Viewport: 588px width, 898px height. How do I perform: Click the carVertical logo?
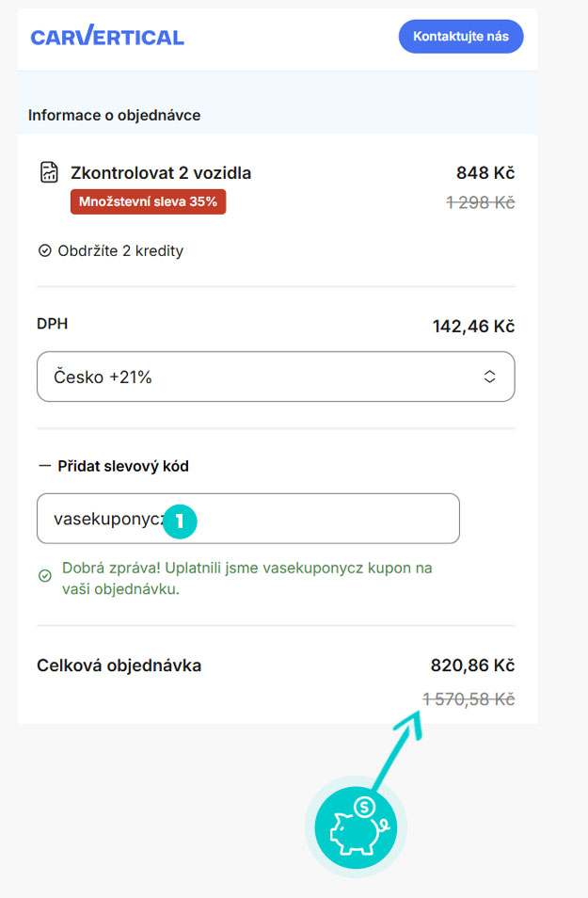point(107,37)
